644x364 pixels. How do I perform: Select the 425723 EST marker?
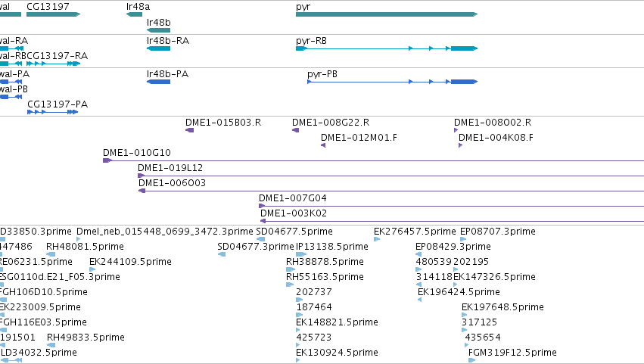pyautogui.click(x=298, y=345)
